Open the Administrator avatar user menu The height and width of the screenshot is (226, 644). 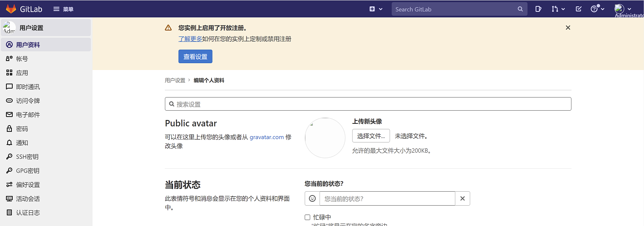(x=623, y=9)
